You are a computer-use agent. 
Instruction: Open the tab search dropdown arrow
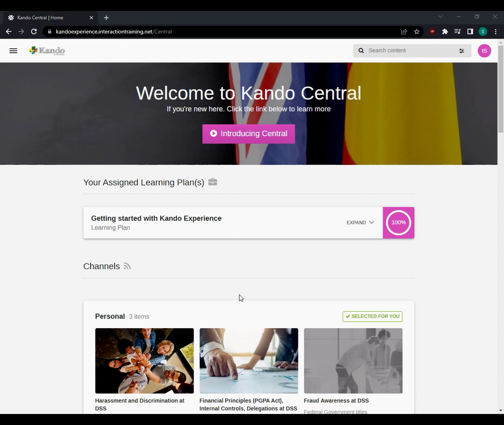(441, 17)
